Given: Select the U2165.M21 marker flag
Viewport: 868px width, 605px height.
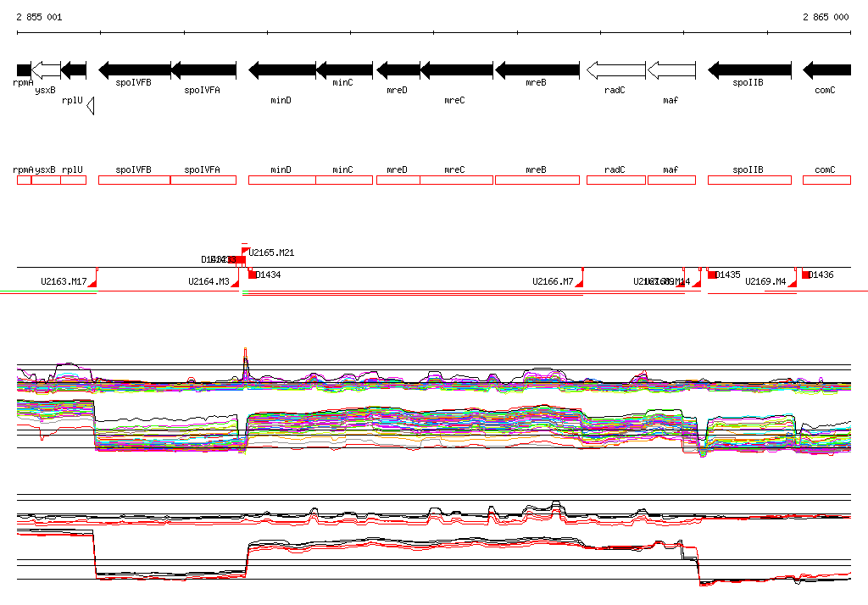Looking at the screenshot, I should tap(245, 252).
